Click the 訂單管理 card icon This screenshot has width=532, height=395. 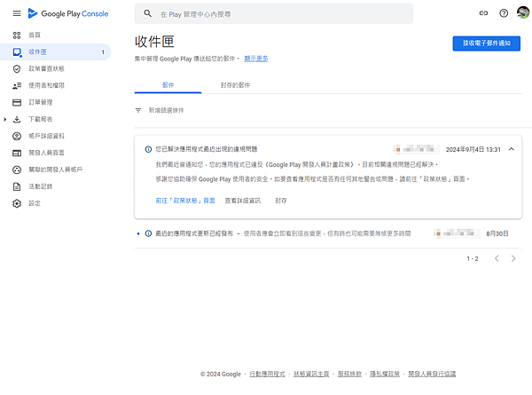(17, 102)
